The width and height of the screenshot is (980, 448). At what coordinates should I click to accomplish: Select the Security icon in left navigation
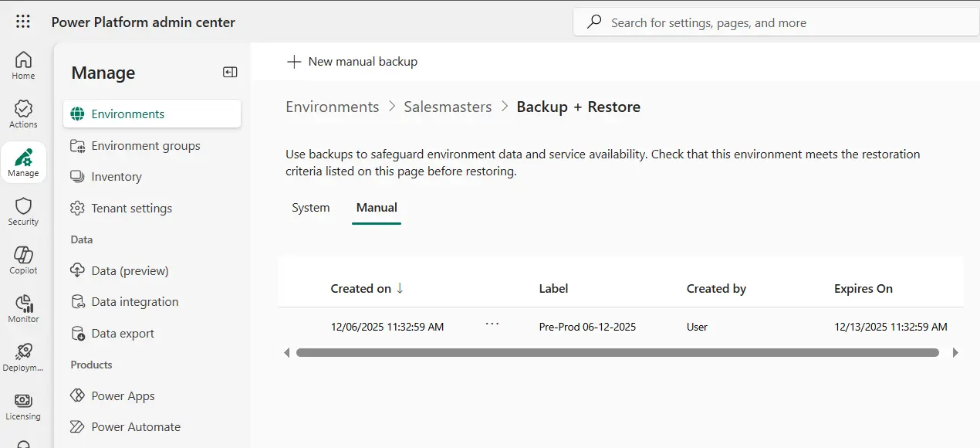22,209
